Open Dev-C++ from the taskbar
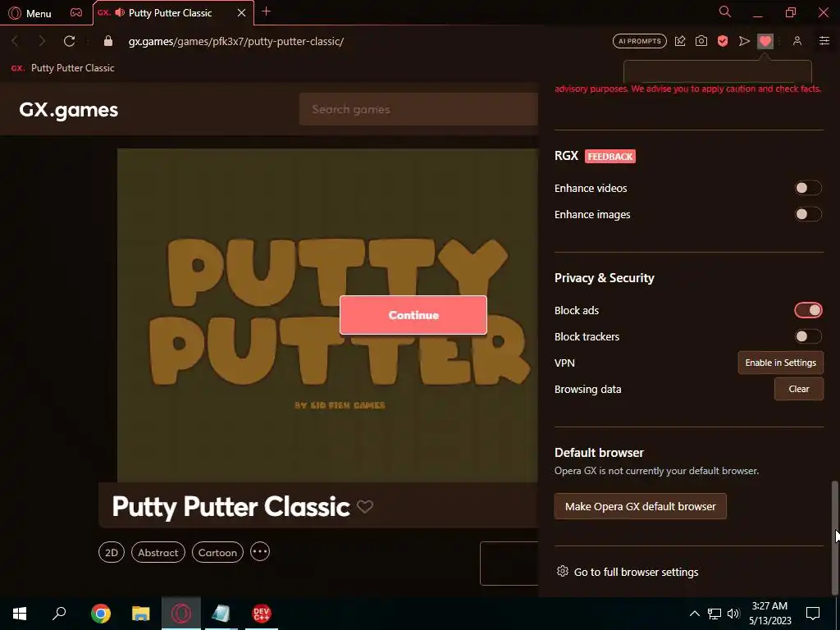Screen dimensions: 840x630 pos(262,614)
